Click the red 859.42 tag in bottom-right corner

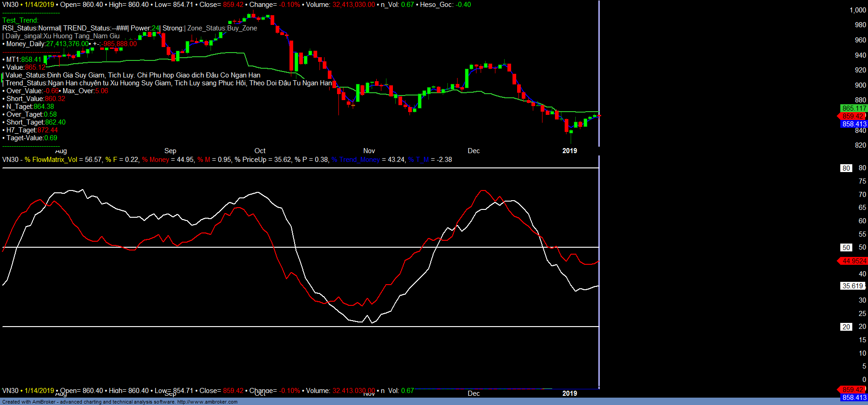pos(852,390)
